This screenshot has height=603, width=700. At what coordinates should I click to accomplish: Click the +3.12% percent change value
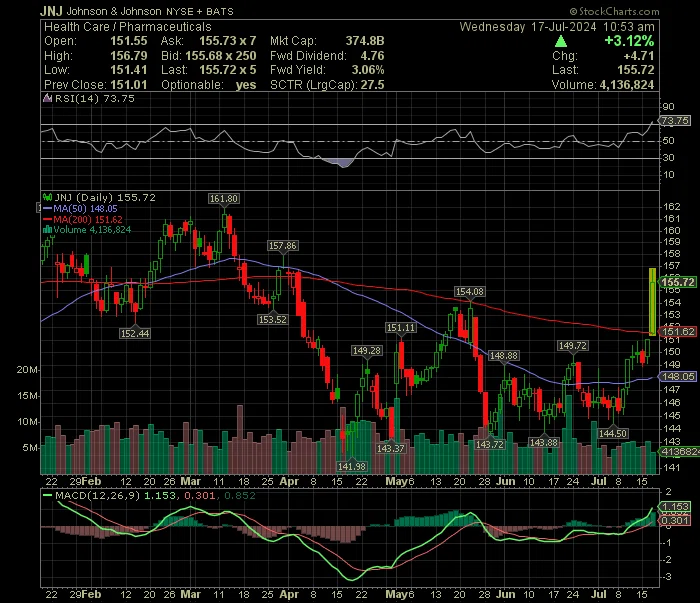(629, 41)
